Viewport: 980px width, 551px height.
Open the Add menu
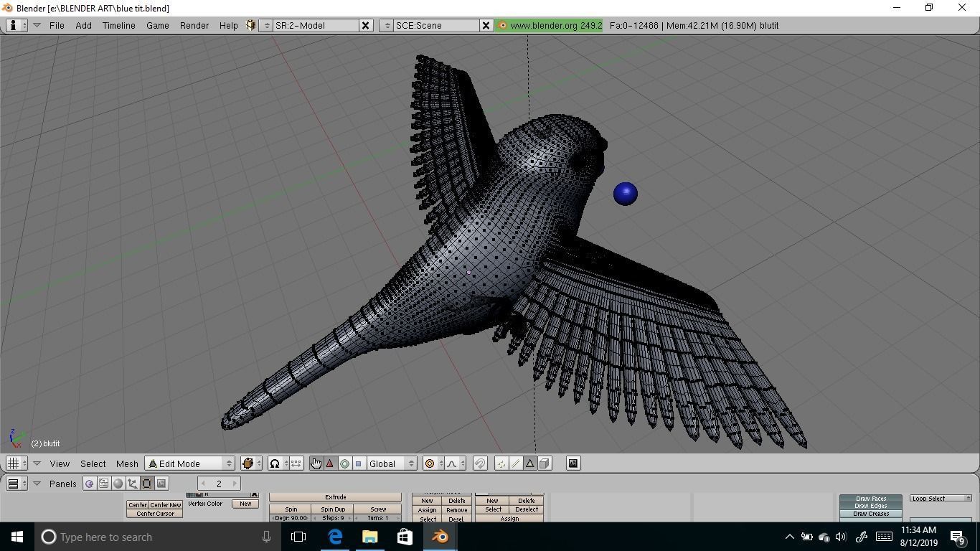[x=83, y=25]
